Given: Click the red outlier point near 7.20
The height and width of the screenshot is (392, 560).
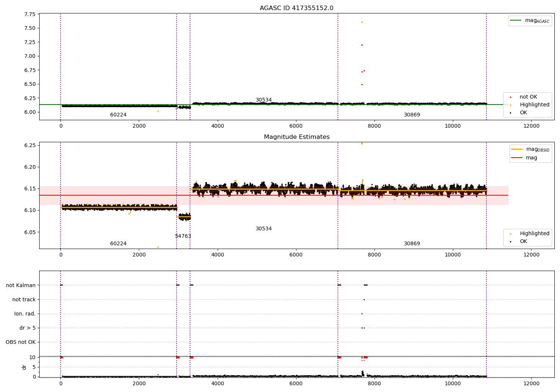Looking at the screenshot, I should [x=362, y=45].
